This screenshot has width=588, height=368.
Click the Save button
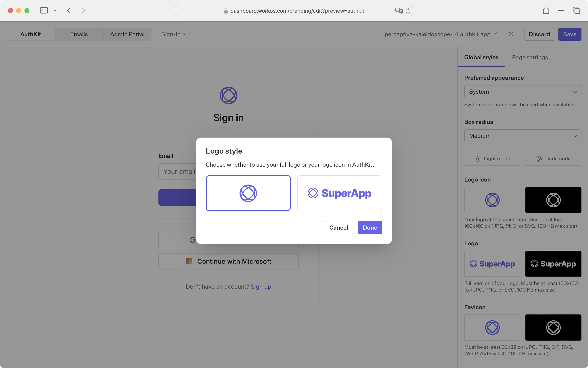(570, 34)
